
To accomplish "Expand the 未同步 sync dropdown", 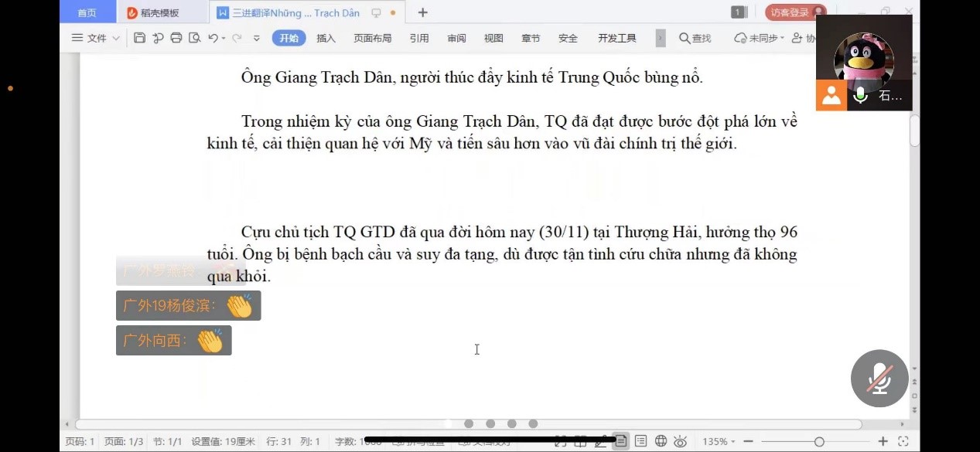I will 759,38.
